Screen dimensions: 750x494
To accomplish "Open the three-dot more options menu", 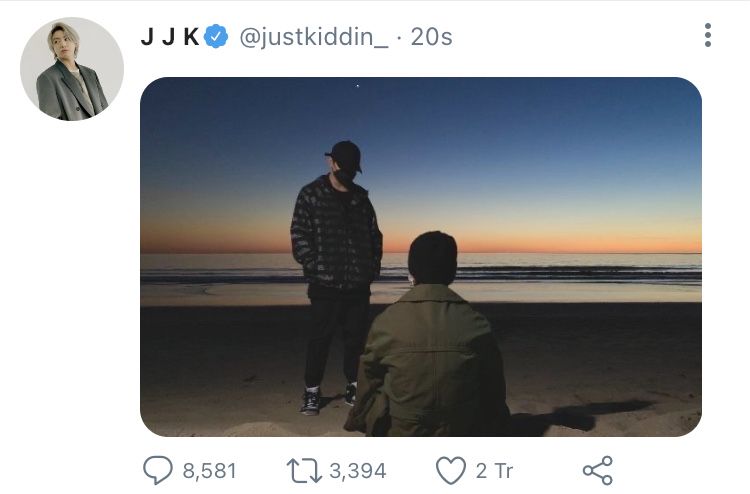I will coord(708,35).
